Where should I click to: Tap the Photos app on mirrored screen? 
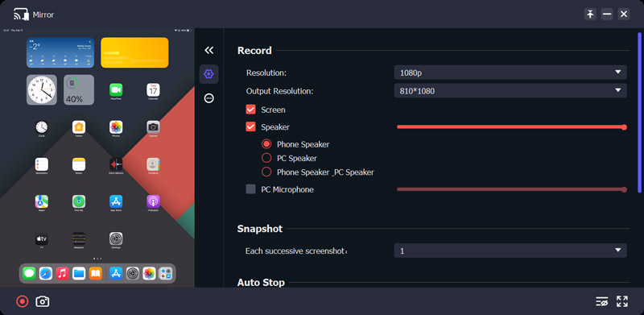[116, 127]
